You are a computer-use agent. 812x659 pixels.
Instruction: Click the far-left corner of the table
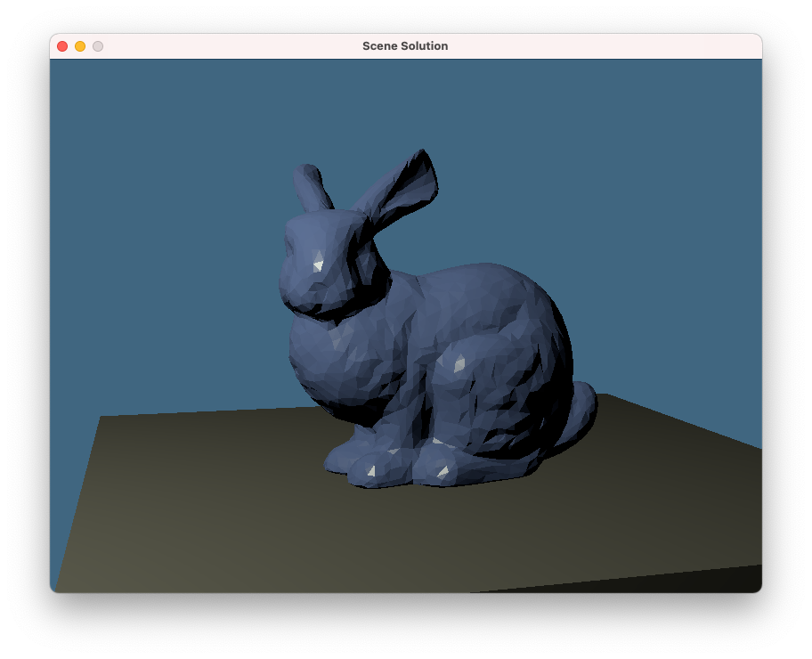103,419
